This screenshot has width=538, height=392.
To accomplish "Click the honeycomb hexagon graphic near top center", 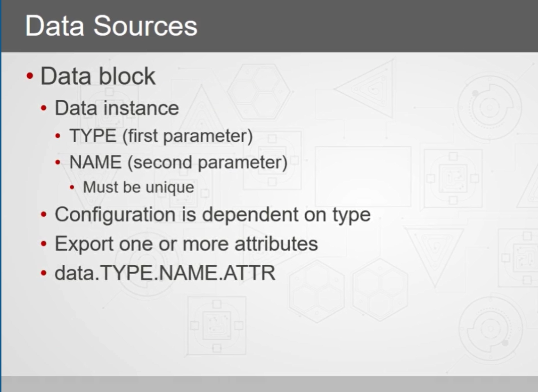I will (x=259, y=91).
